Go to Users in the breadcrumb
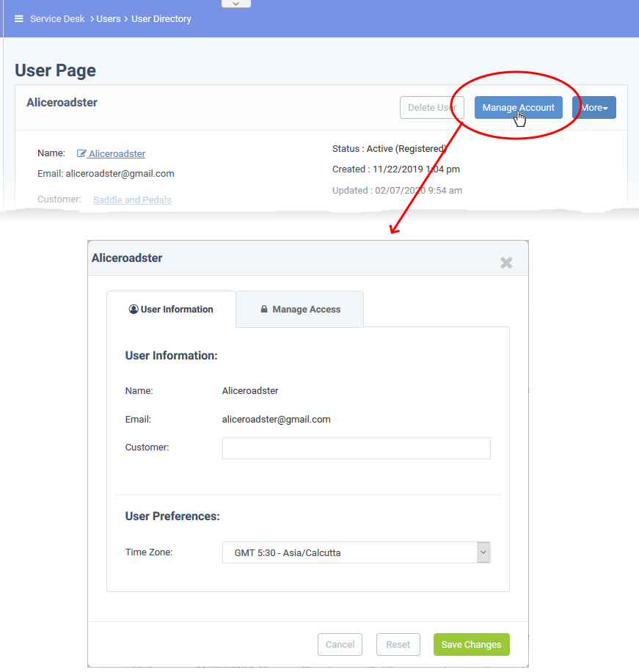This screenshot has height=672, width=639. click(x=109, y=19)
